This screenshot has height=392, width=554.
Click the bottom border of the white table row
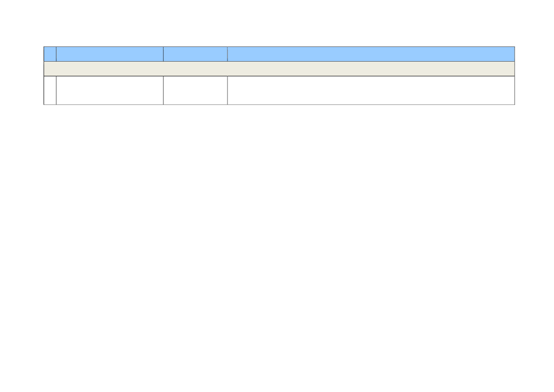coord(279,105)
